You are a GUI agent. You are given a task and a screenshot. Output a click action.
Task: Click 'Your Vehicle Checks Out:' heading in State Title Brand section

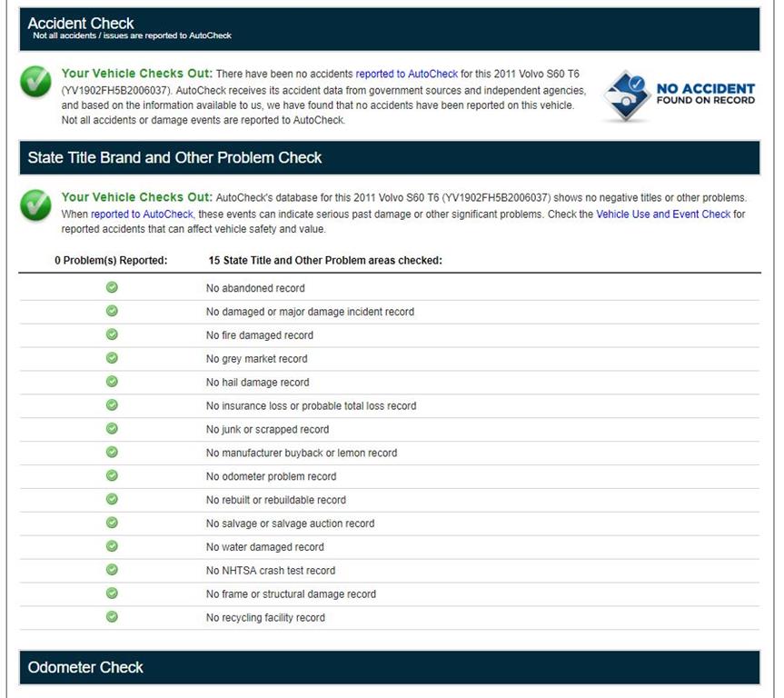pyautogui.click(x=137, y=197)
